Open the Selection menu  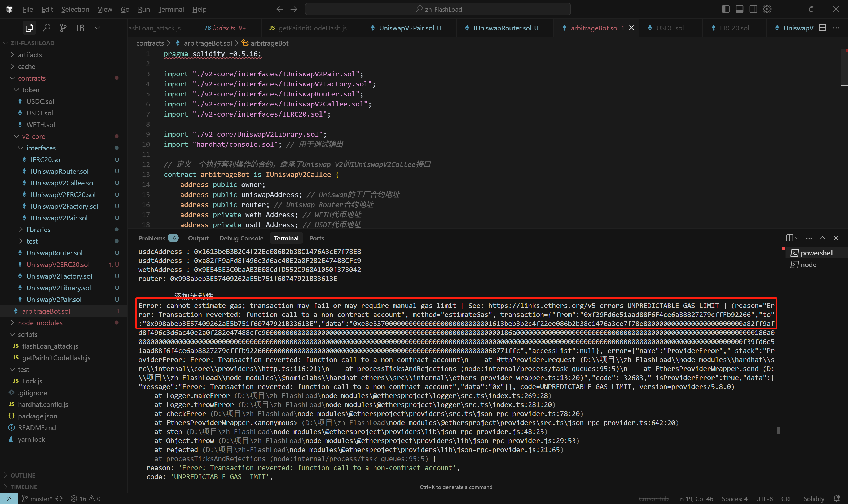(x=75, y=9)
